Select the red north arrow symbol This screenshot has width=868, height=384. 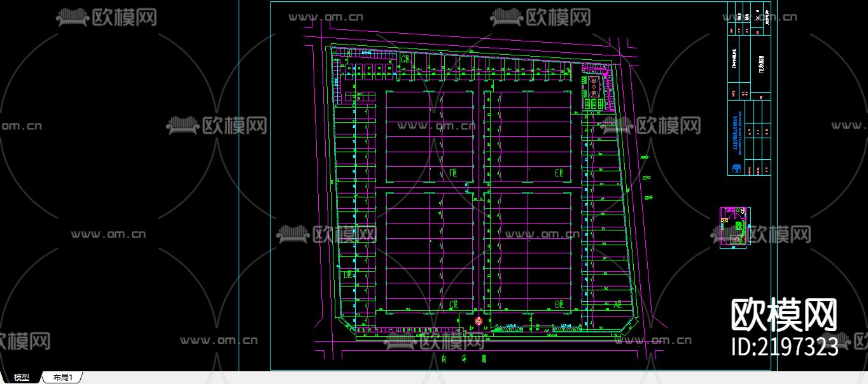(x=477, y=320)
